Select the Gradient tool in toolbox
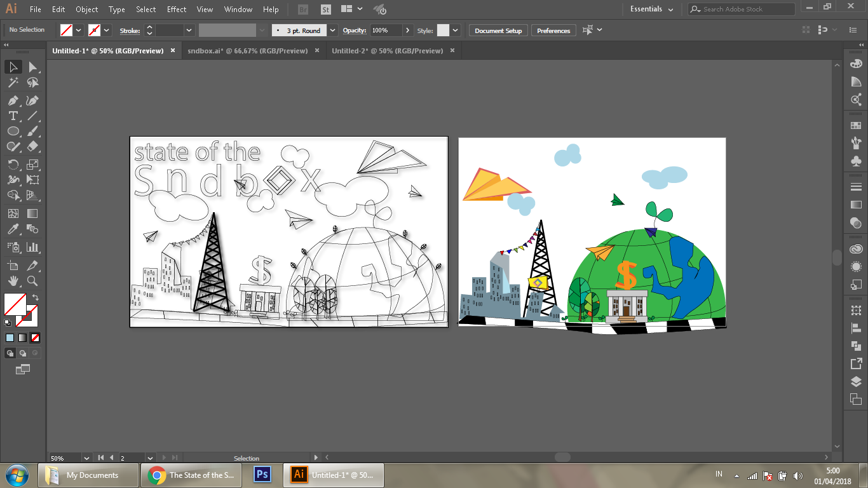868x488 pixels. (x=32, y=213)
